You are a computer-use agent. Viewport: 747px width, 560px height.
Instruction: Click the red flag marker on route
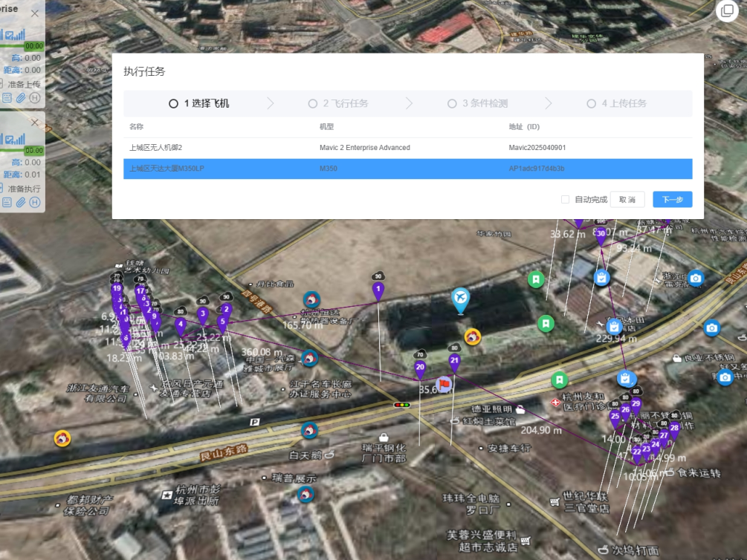[444, 384]
